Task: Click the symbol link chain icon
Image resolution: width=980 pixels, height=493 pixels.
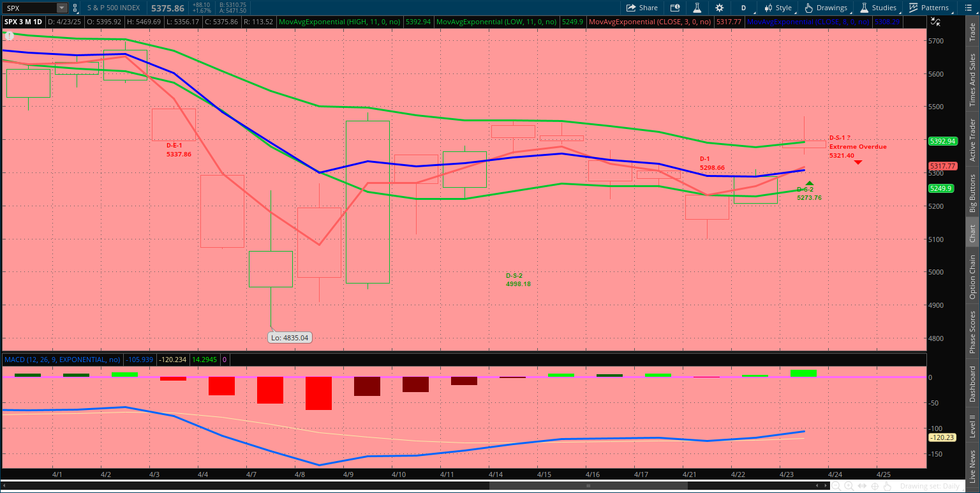Action: [x=76, y=8]
